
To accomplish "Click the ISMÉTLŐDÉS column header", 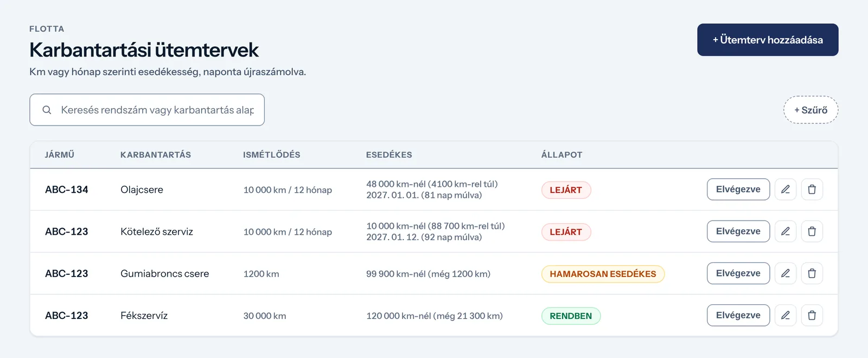I will coord(272,155).
